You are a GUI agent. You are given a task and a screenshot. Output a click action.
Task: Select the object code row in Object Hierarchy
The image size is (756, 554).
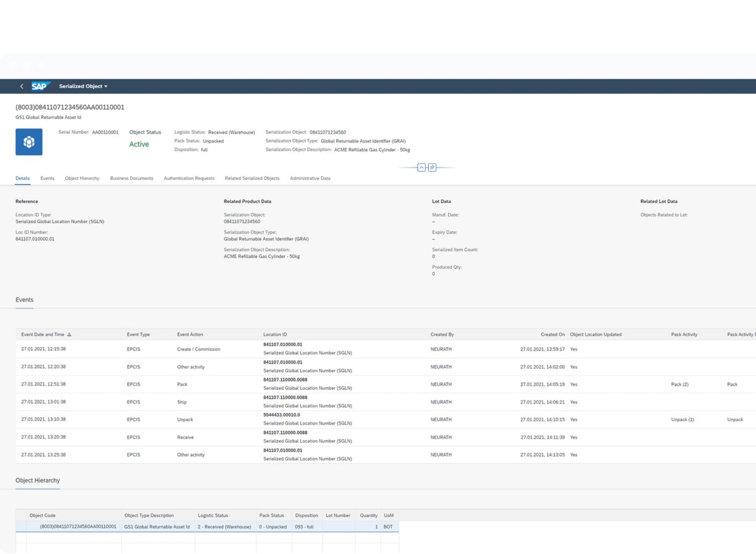pos(78,527)
